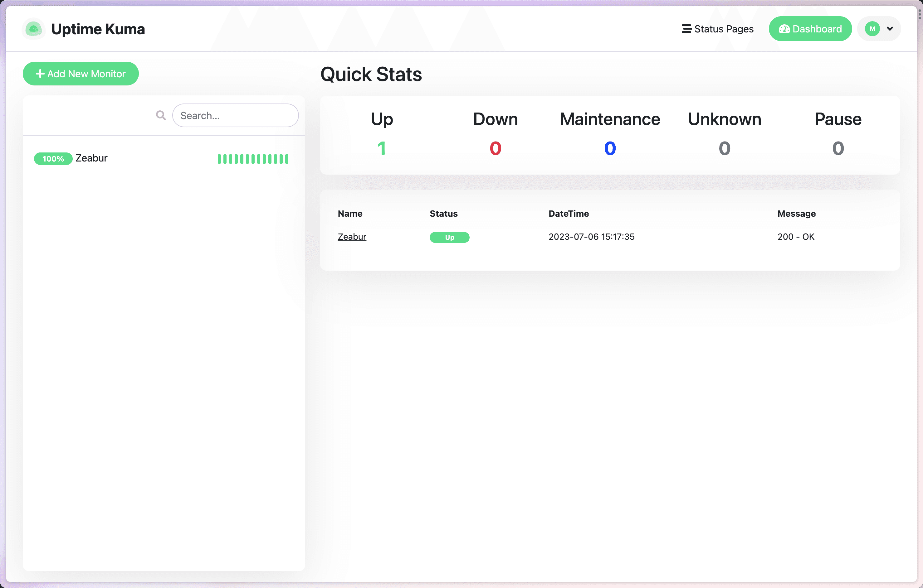Screen dimensions: 923x588
Task: Click Dashboard tab in navigation
Action: click(810, 28)
